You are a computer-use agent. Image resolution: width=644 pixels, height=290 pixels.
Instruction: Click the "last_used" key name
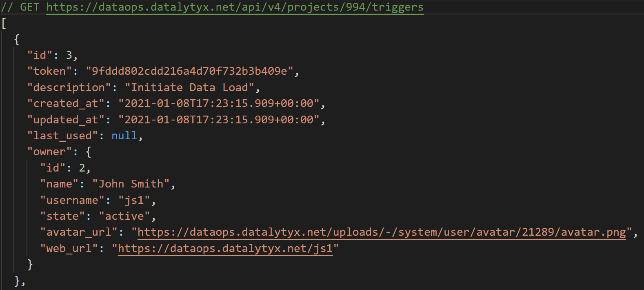coord(62,136)
